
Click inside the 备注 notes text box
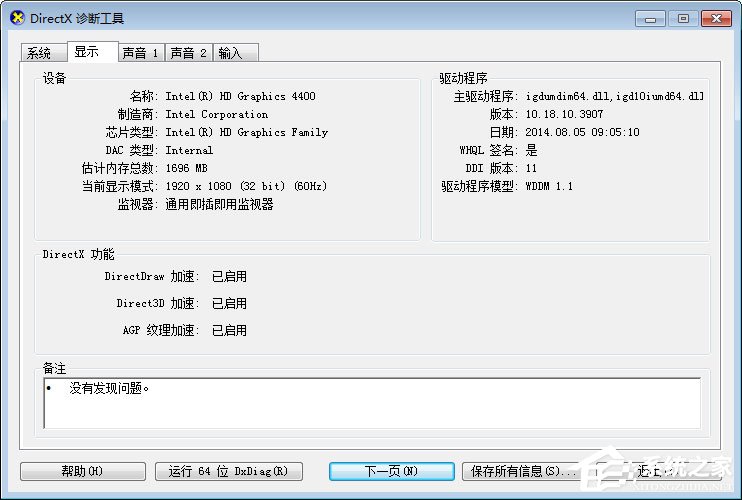coord(372,403)
